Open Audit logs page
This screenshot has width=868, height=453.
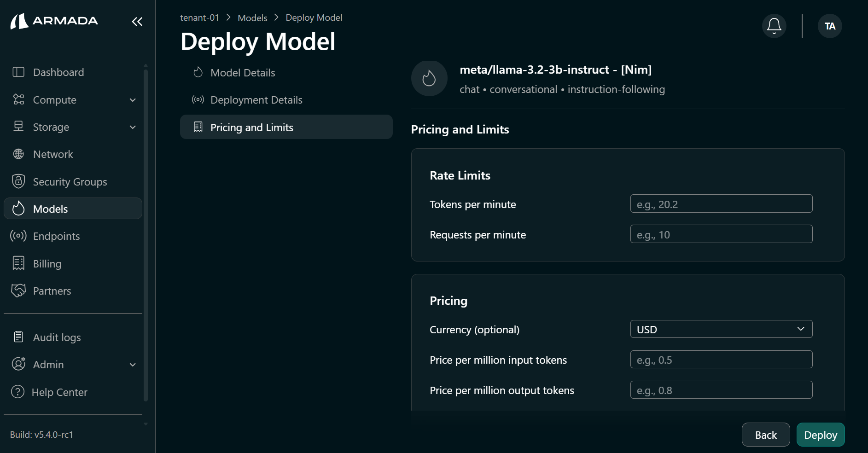tap(73, 337)
